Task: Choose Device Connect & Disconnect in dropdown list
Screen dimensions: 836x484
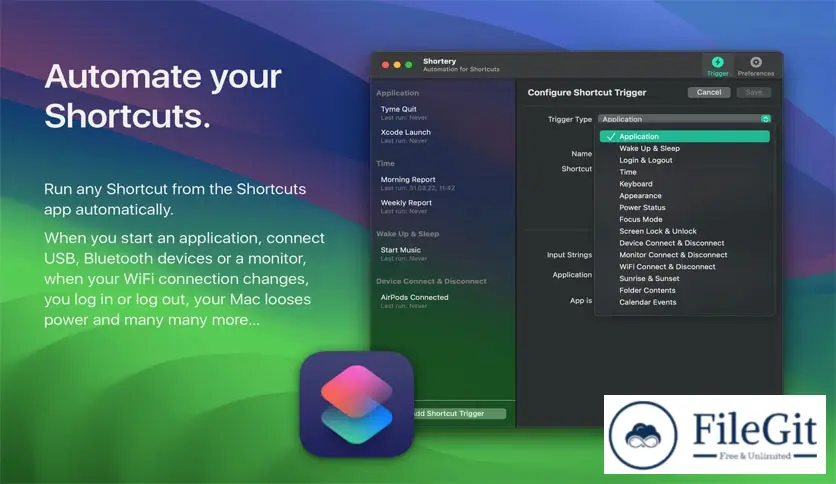Action: coord(671,243)
